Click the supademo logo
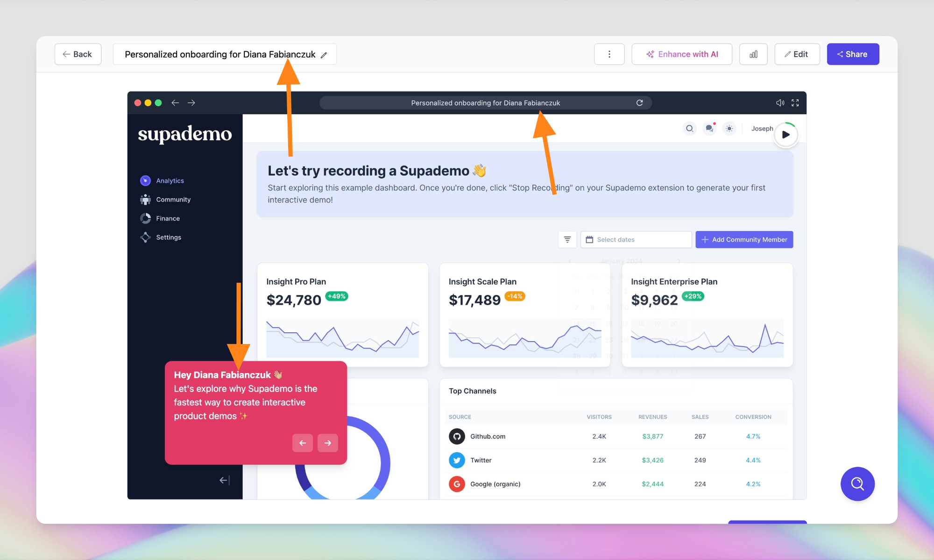 (185, 134)
